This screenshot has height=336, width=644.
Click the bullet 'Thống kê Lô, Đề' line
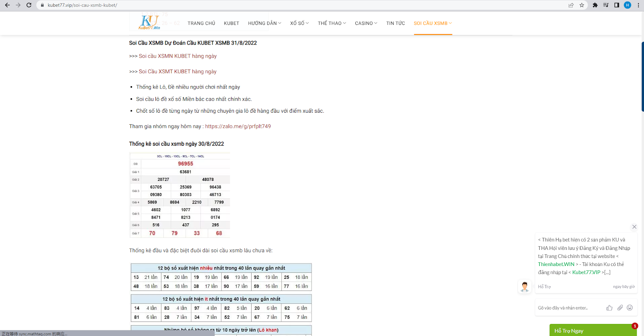pyautogui.click(x=188, y=87)
